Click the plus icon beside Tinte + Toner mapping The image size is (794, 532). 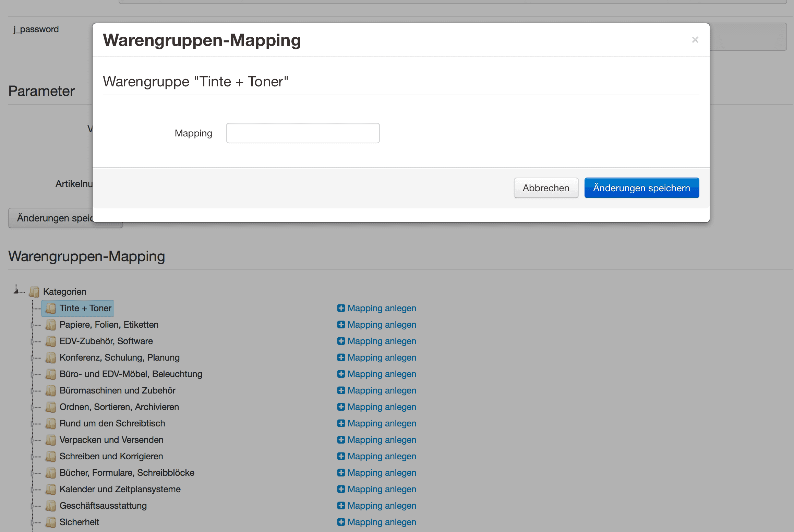(x=341, y=308)
